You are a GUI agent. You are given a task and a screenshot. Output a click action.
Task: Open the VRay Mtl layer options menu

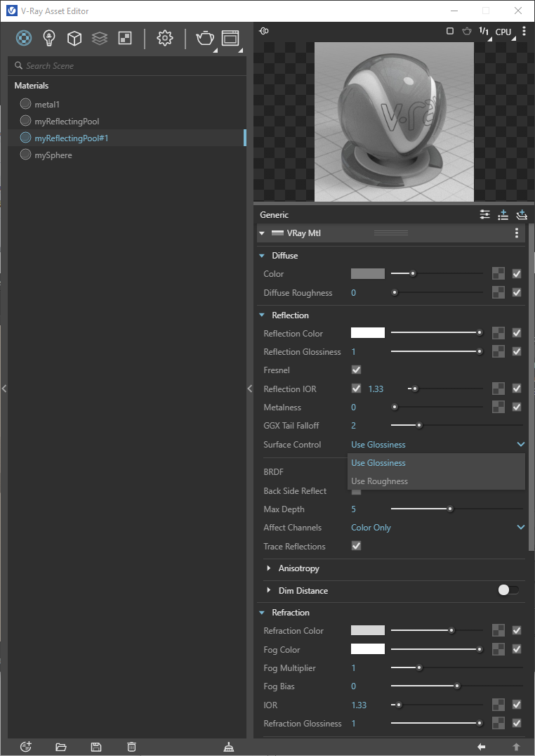[517, 233]
